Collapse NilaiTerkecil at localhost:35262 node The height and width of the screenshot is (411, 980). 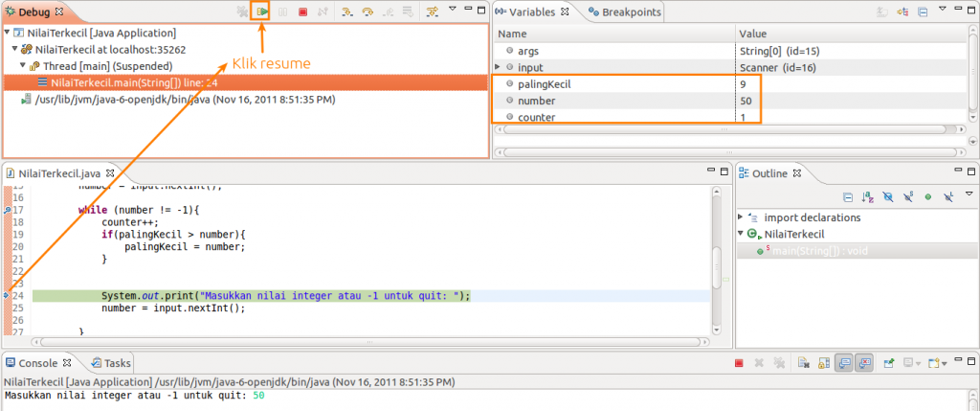(x=15, y=49)
